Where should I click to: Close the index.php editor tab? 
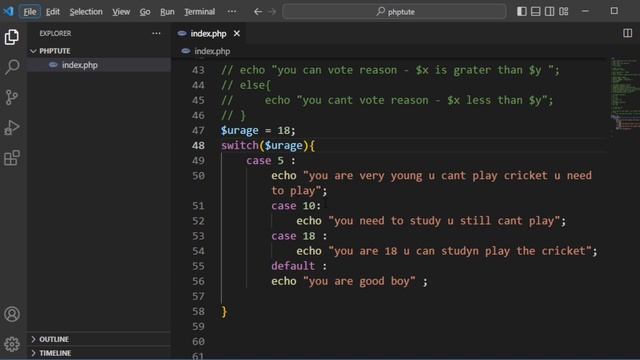pyautogui.click(x=237, y=33)
